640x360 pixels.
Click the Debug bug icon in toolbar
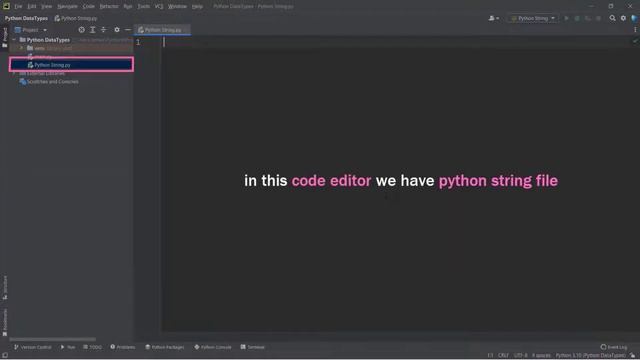577,18
